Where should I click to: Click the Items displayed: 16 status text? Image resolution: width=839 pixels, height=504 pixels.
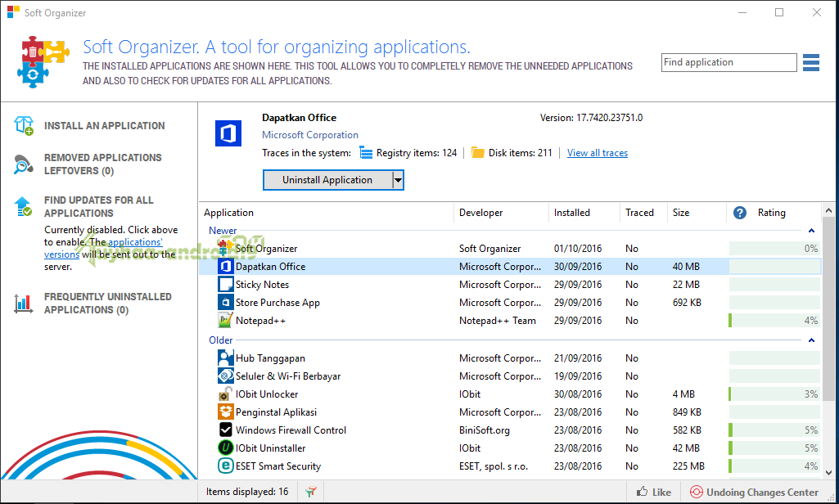(247, 492)
